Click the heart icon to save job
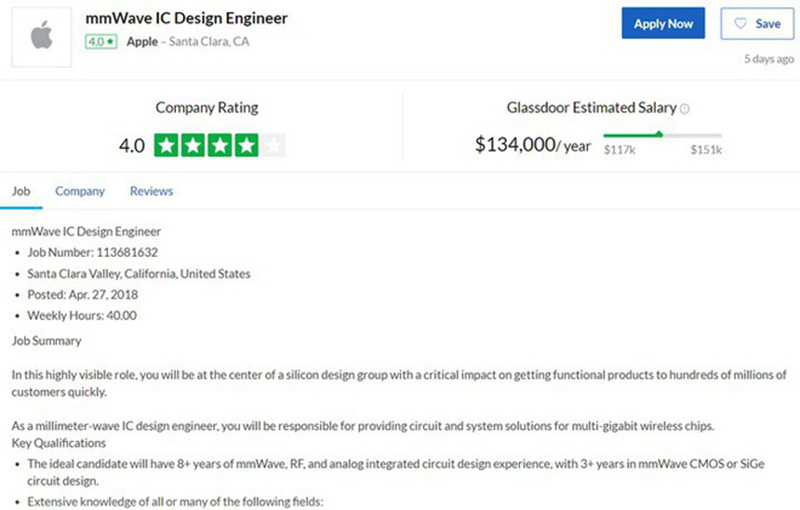The width and height of the screenshot is (800, 510). click(741, 23)
